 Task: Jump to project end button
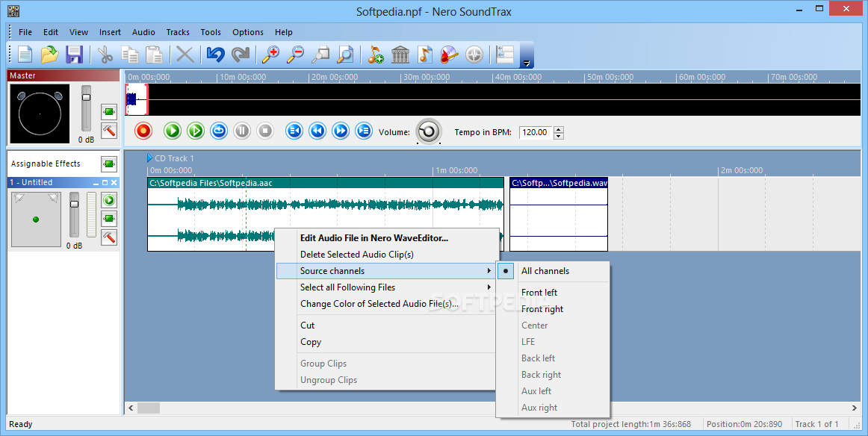[364, 131]
